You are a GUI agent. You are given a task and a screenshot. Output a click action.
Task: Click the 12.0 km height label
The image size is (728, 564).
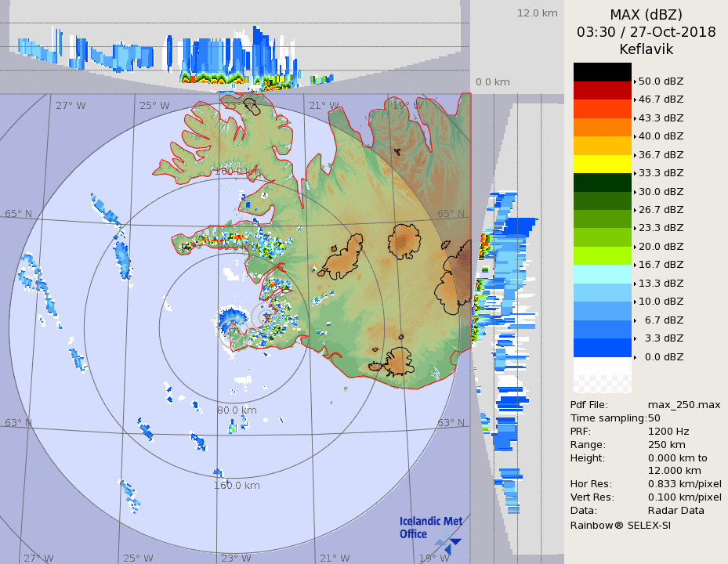coord(537,13)
